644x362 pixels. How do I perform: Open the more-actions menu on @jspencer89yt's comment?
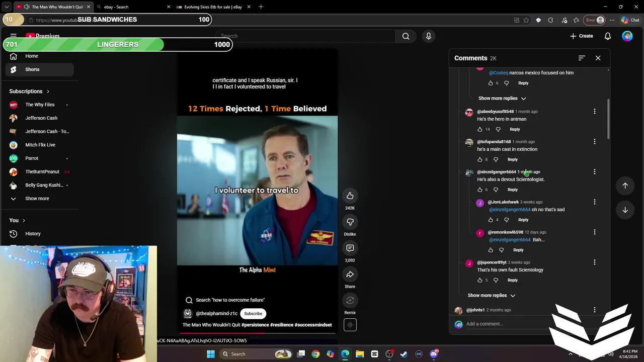[x=594, y=262]
